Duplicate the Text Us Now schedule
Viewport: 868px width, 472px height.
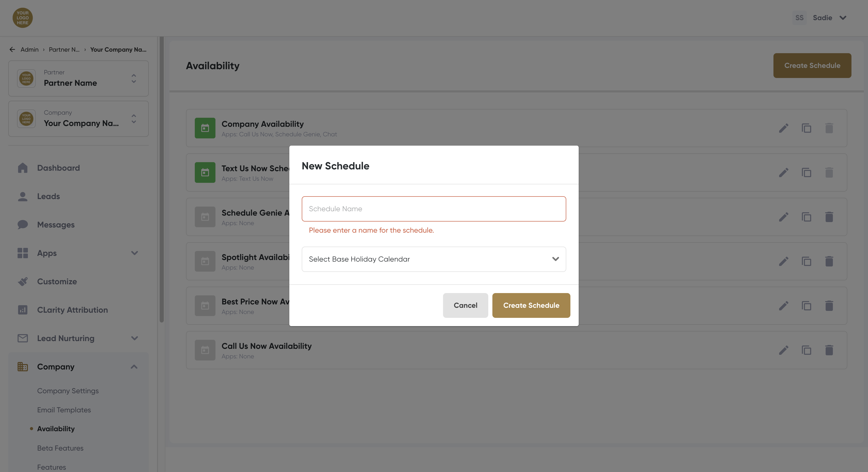(x=806, y=172)
